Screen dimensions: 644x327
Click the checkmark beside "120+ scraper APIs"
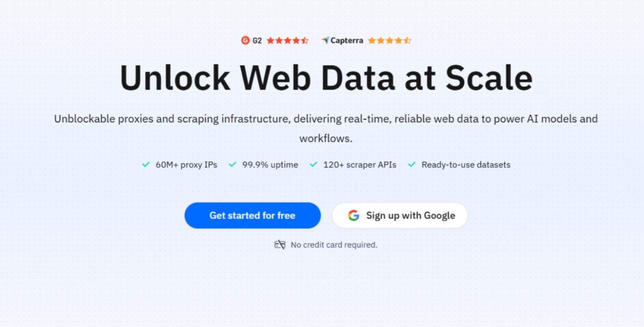(313, 165)
